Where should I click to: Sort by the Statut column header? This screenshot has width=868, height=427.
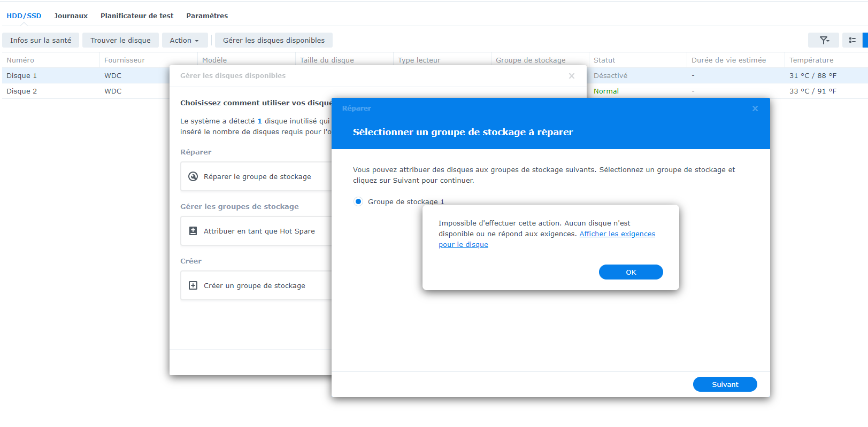pyautogui.click(x=638, y=60)
